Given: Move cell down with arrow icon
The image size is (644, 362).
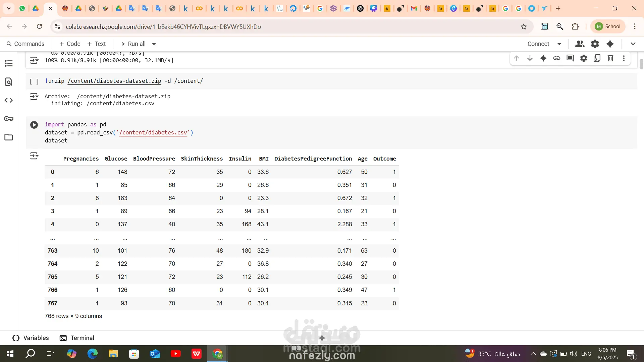Looking at the screenshot, I should 530,58.
